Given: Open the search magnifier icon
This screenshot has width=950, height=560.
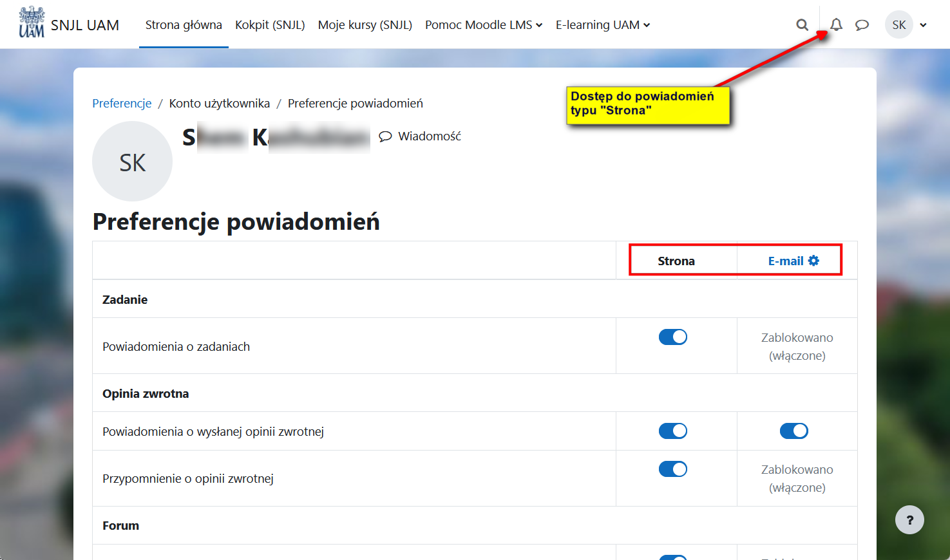Looking at the screenshot, I should (x=802, y=25).
